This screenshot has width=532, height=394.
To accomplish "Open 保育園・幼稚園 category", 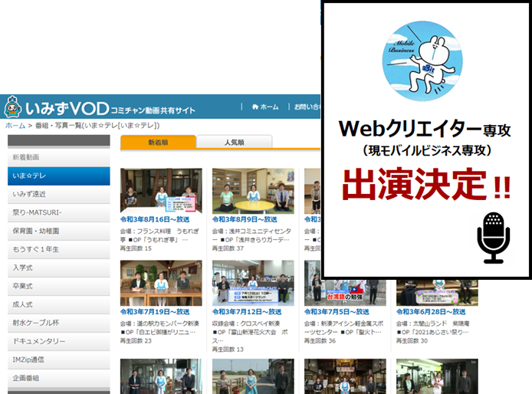I will [x=59, y=231].
